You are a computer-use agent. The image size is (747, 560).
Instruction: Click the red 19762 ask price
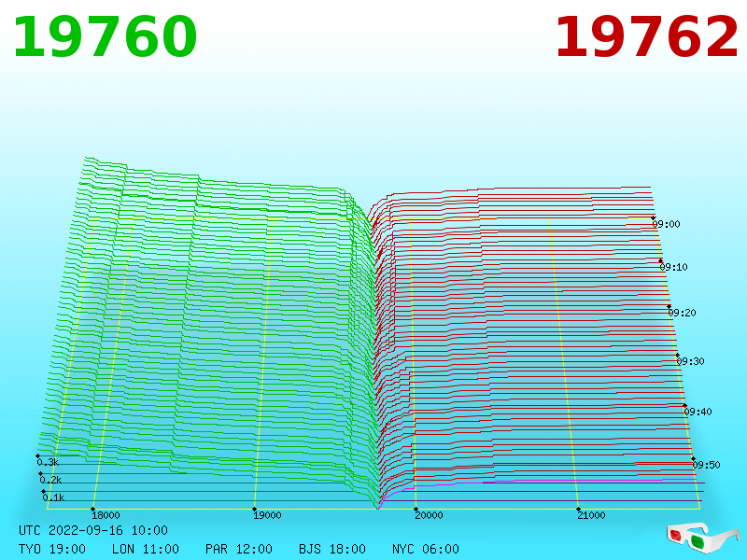(646, 37)
